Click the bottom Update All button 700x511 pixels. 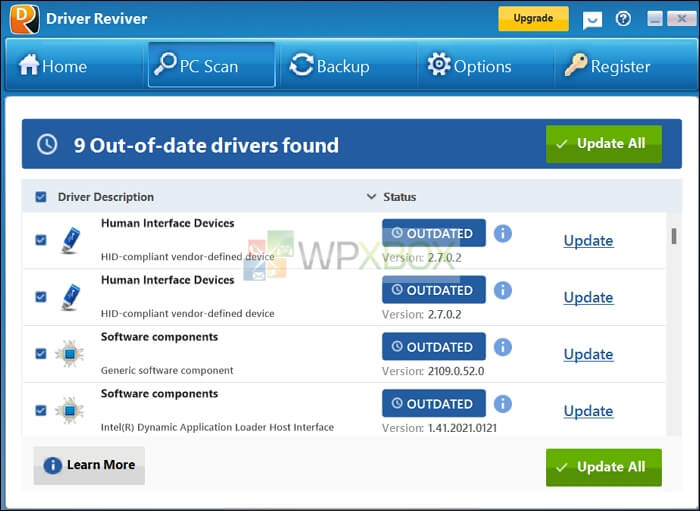pos(604,467)
